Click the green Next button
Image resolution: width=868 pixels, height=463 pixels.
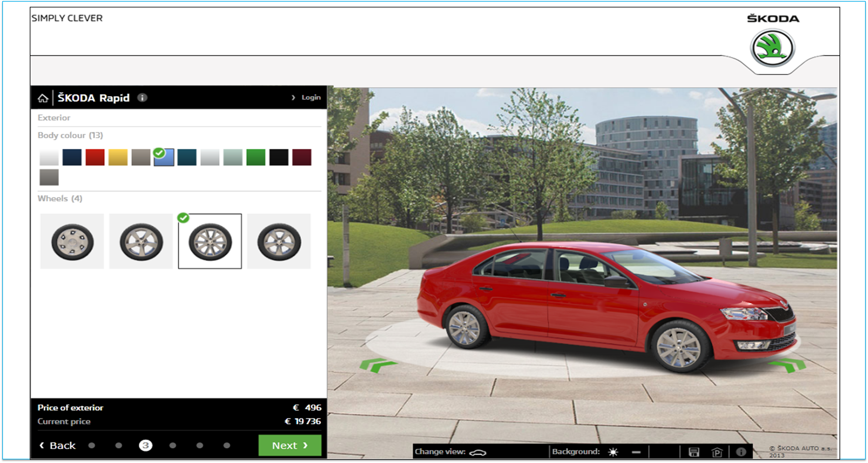290,445
